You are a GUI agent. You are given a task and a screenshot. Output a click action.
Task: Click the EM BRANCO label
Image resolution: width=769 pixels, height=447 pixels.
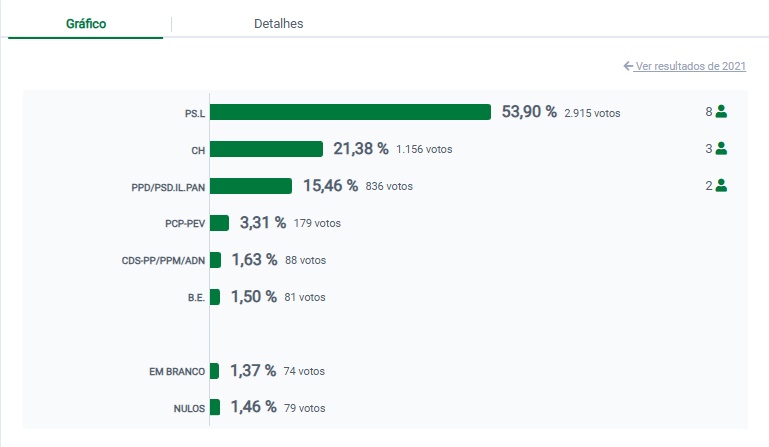click(176, 371)
